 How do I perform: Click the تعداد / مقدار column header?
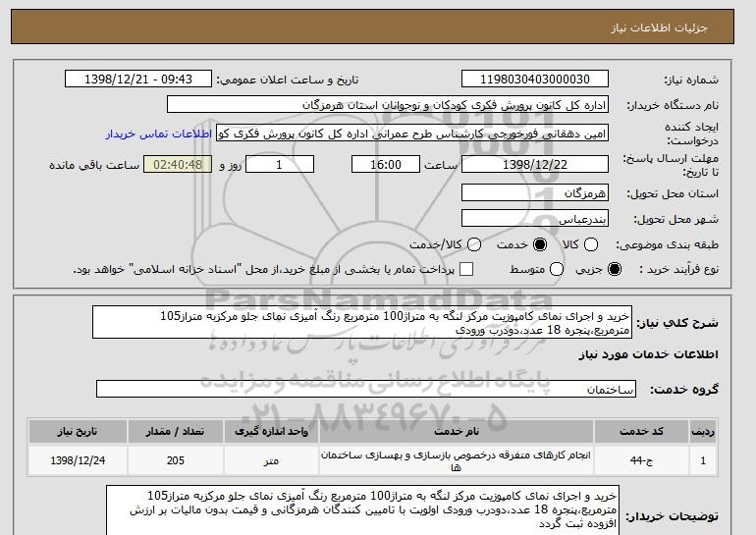click(x=176, y=431)
